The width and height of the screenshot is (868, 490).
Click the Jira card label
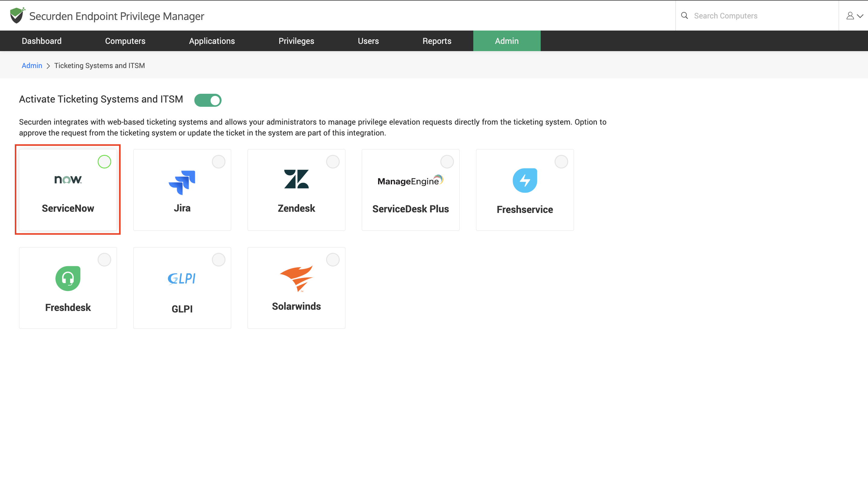click(182, 208)
